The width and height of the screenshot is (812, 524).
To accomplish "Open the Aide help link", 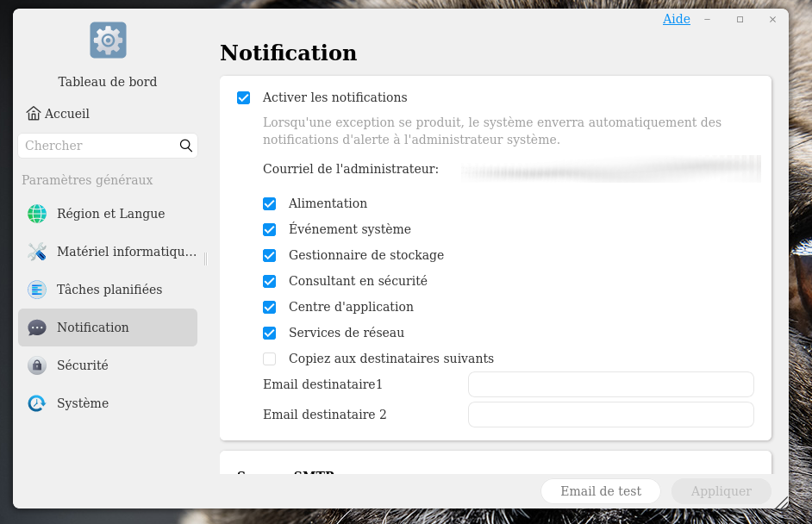I will click(x=676, y=19).
